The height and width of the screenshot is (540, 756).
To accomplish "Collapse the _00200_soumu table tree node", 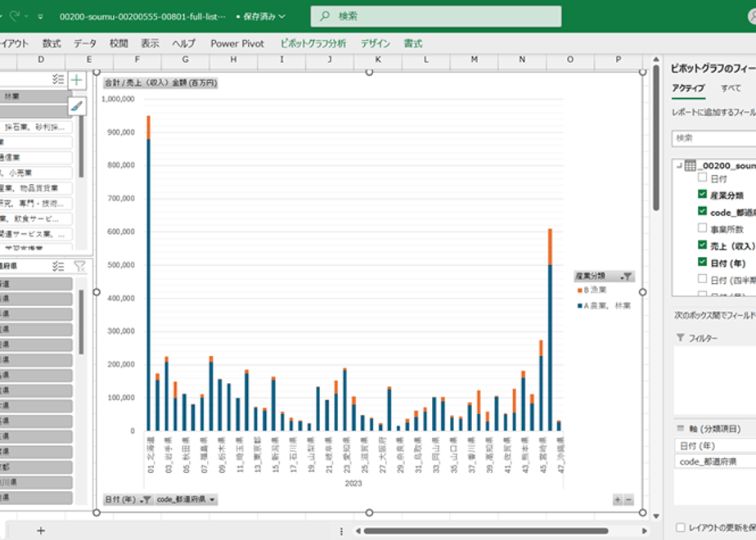I will pyautogui.click(x=679, y=165).
